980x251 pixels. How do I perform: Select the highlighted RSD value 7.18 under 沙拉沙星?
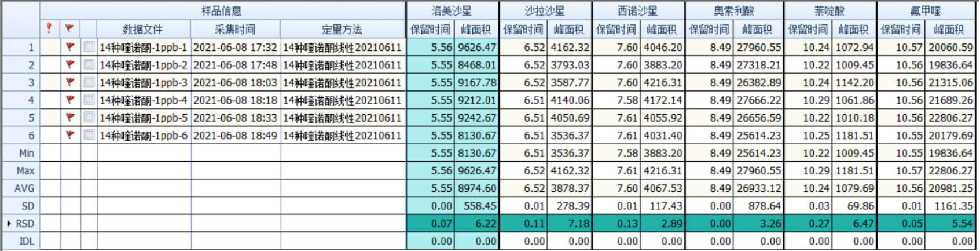(570, 224)
